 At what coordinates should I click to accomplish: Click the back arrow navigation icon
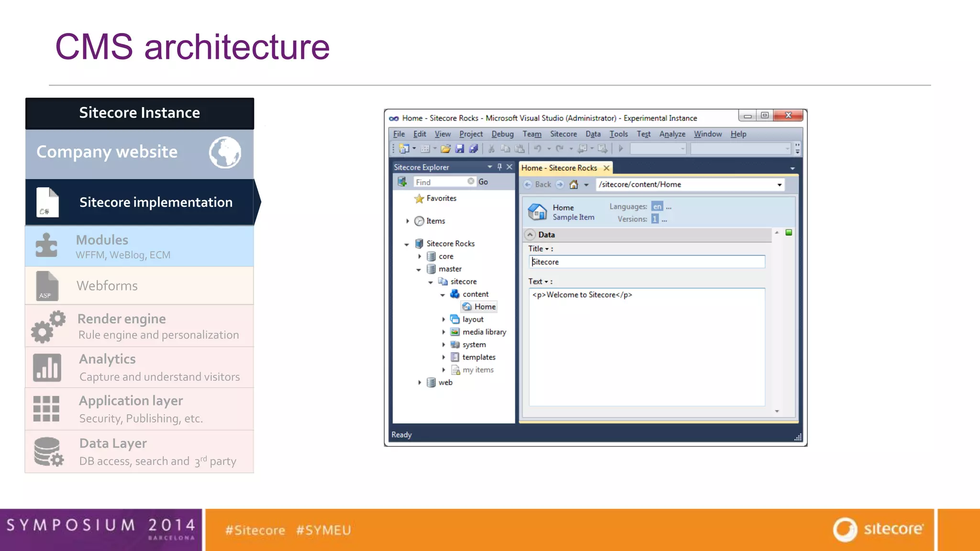528,185
